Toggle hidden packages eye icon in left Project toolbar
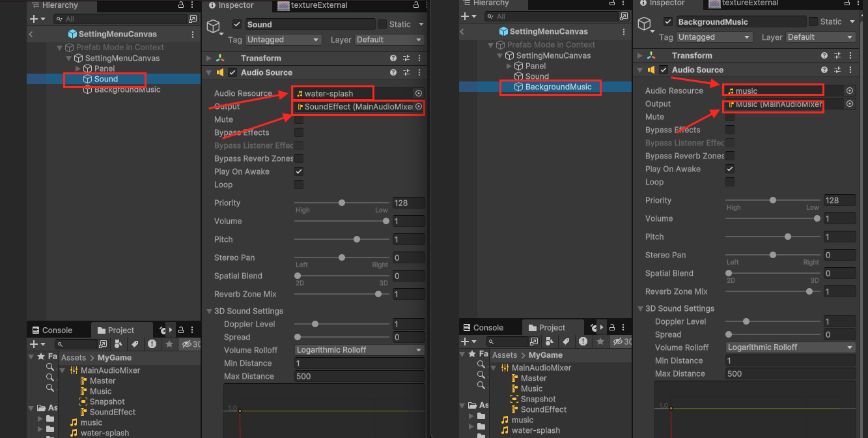The image size is (868, 438). click(x=187, y=344)
